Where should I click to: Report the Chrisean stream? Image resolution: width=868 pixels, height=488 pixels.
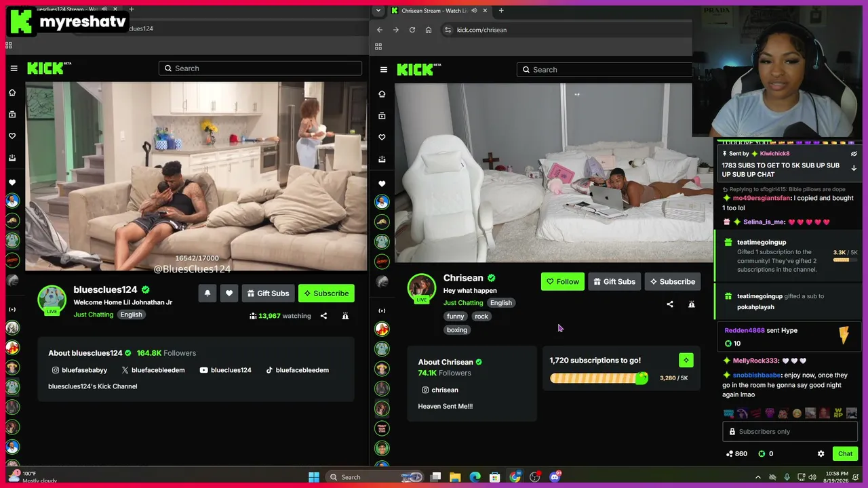tap(692, 304)
